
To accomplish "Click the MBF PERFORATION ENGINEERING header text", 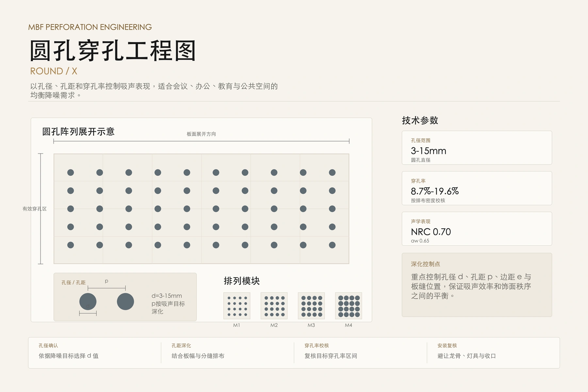I will point(90,27).
